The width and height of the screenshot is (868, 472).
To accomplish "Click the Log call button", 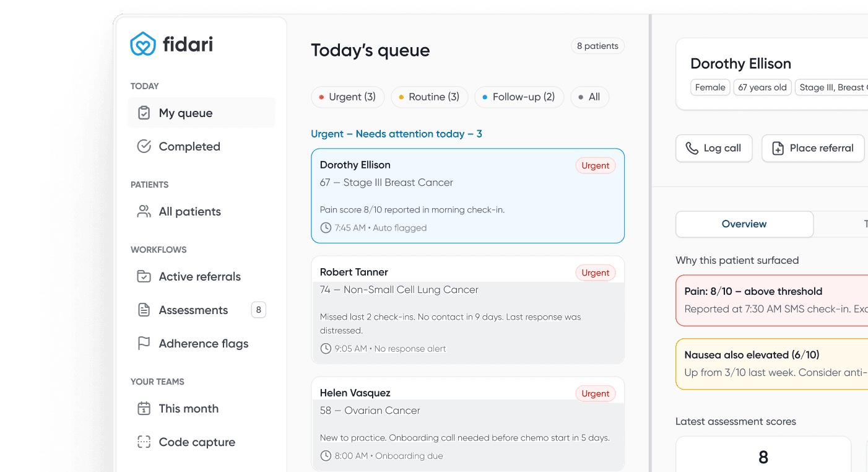I will point(713,148).
